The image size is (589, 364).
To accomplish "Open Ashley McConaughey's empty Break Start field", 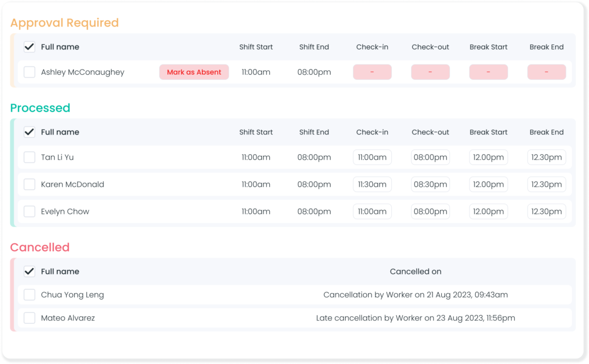I will [488, 72].
